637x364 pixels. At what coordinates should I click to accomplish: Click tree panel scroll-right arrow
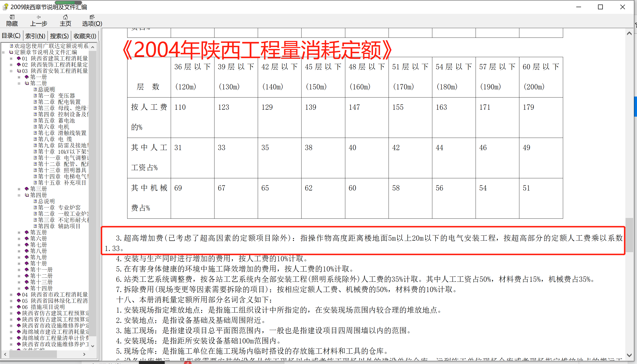(84, 354)
